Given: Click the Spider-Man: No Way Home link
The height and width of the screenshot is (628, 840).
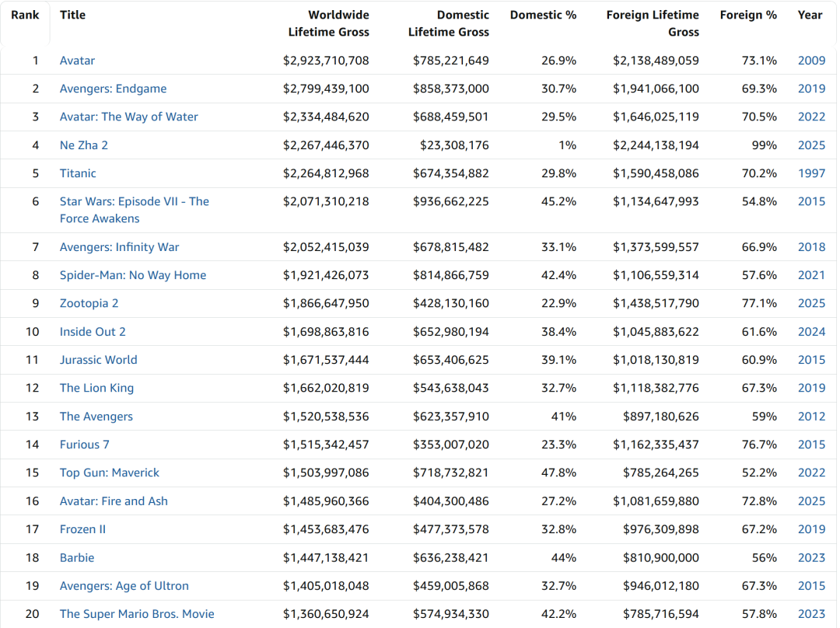Looking at the screenshot, I should [x=132, y=275].
